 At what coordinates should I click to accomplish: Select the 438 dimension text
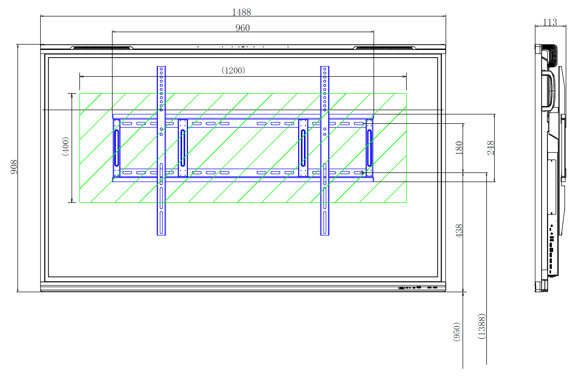point(459,231)
